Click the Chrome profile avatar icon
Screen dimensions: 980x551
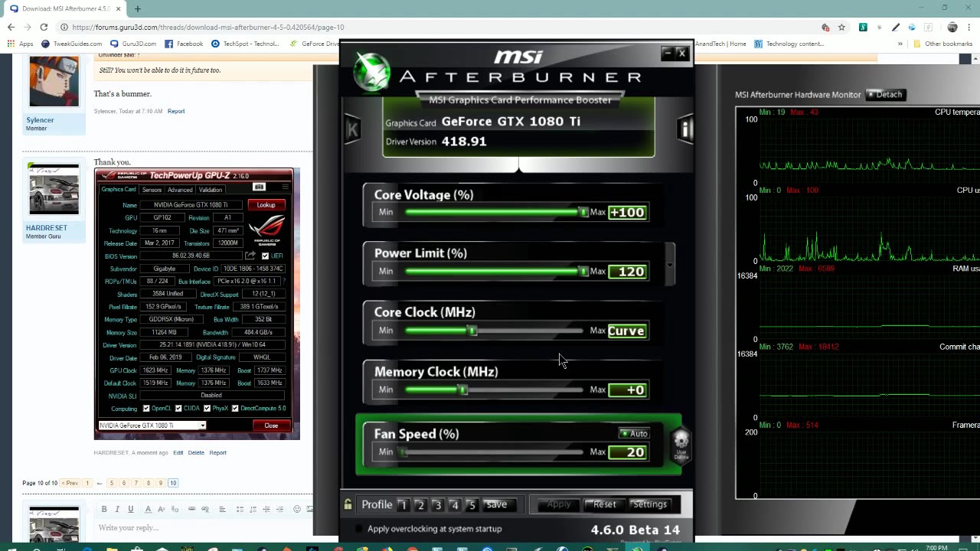click(x=952, y=28)
